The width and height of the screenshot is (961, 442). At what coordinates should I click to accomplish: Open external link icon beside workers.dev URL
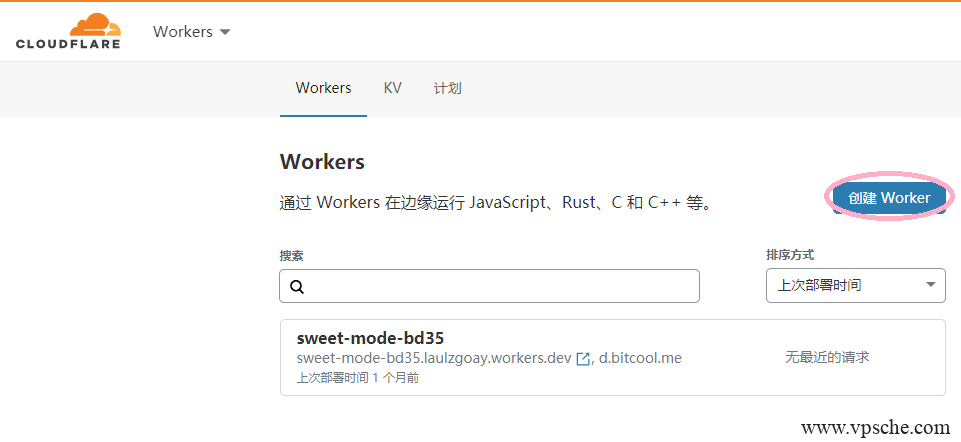coord(583,359)
